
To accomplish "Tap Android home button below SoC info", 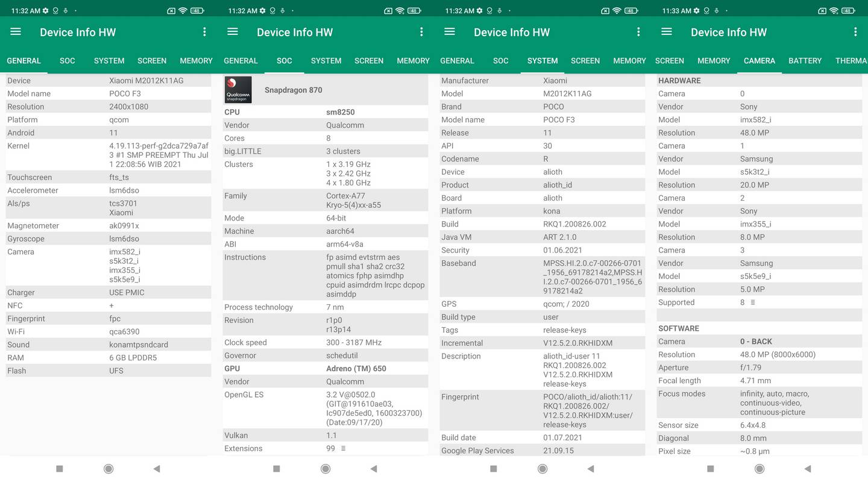I will [325, 469].
